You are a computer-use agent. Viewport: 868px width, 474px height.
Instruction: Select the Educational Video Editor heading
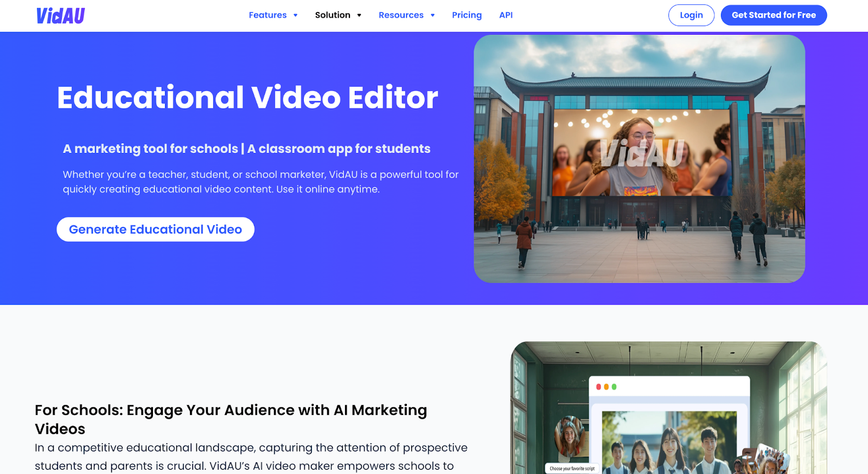[x=247, y=98]
